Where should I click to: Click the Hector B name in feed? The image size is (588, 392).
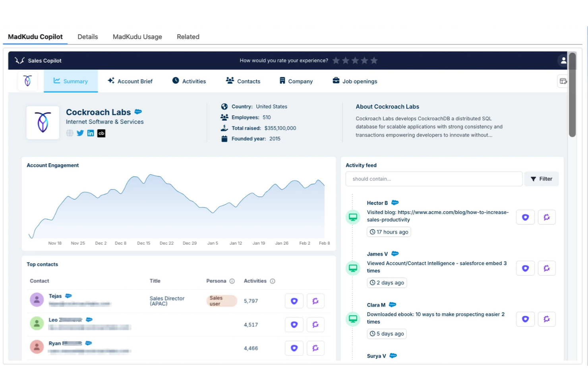(x=377, y=203)
